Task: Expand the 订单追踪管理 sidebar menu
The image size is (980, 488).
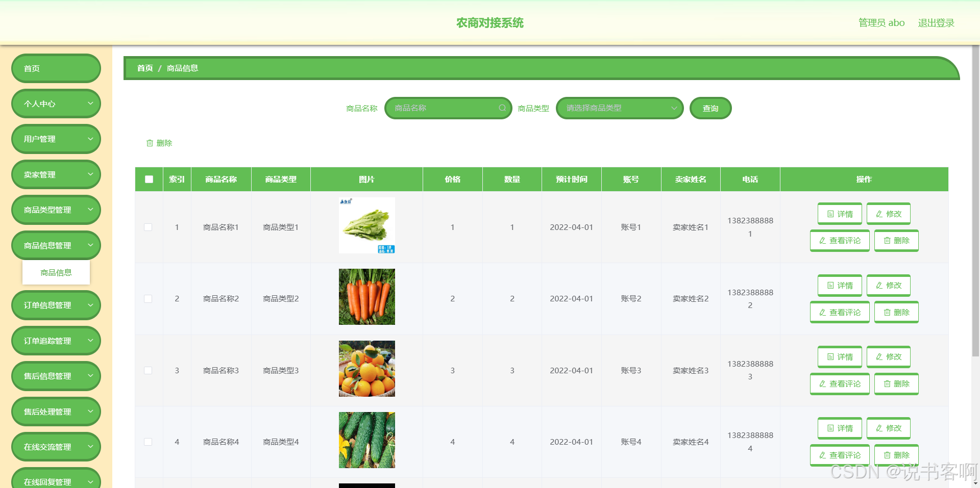Action: click(x=56, y=341)
